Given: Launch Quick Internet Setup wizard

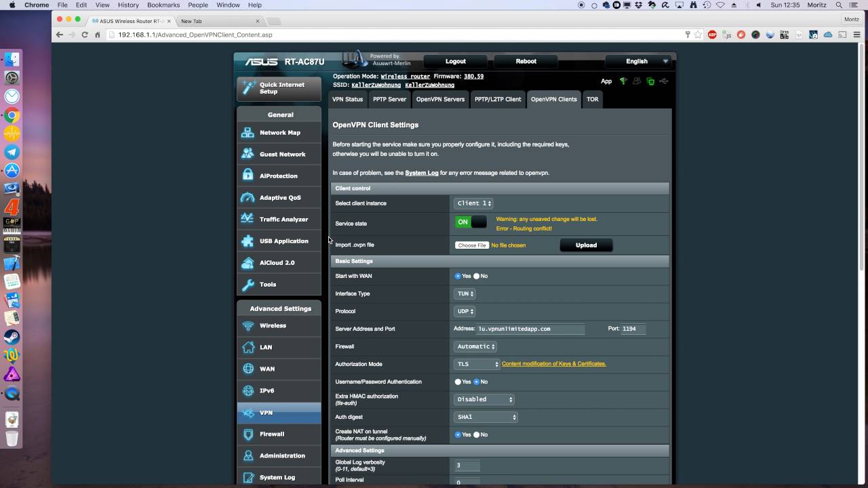Looking at the screenshot, I should click(279, 89).
